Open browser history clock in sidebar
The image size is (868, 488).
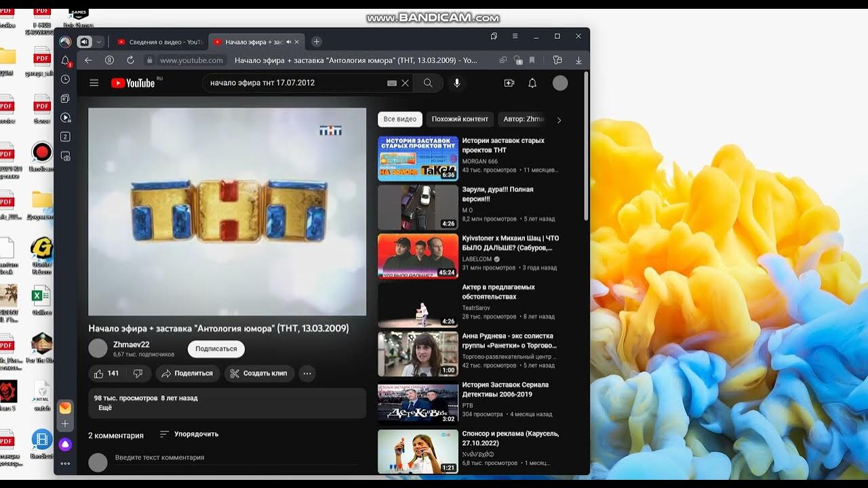pyautogui.click(x=65, y=79)
